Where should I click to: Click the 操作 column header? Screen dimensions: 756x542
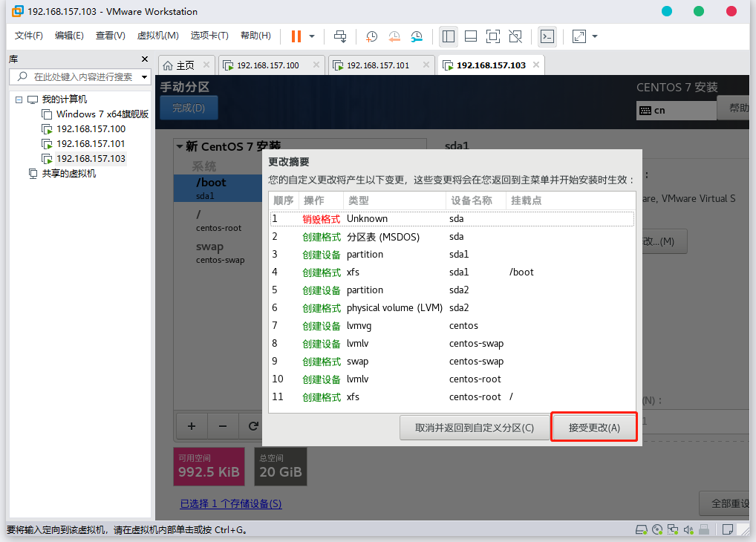click(321, 200)
